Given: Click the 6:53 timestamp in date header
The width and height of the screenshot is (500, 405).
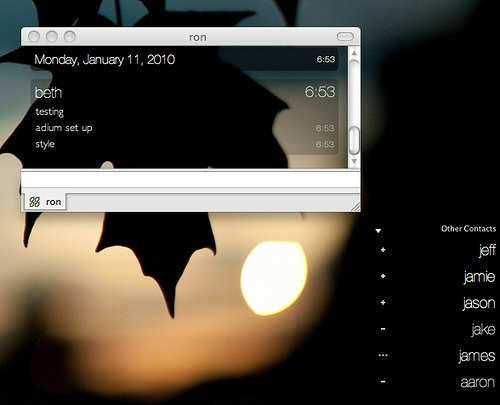Looking at the screenshot, I should pos(326,59).
